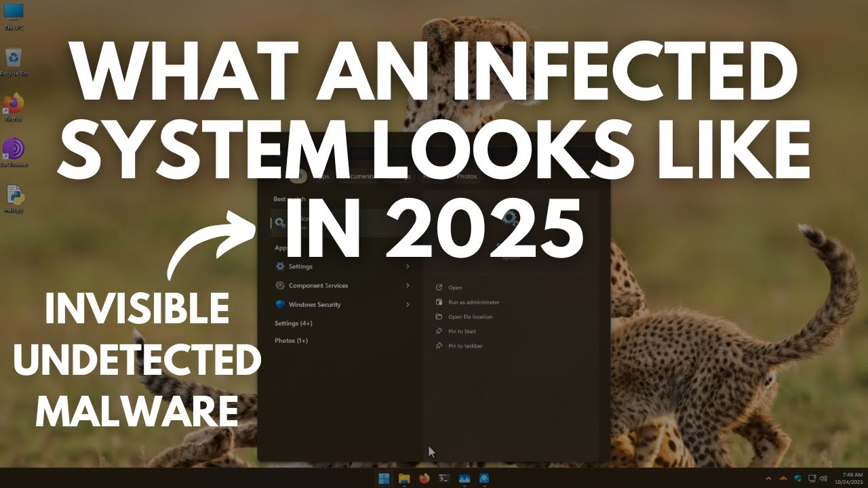Open the Windows Start menu
The image size is (868, 488).
384,479
